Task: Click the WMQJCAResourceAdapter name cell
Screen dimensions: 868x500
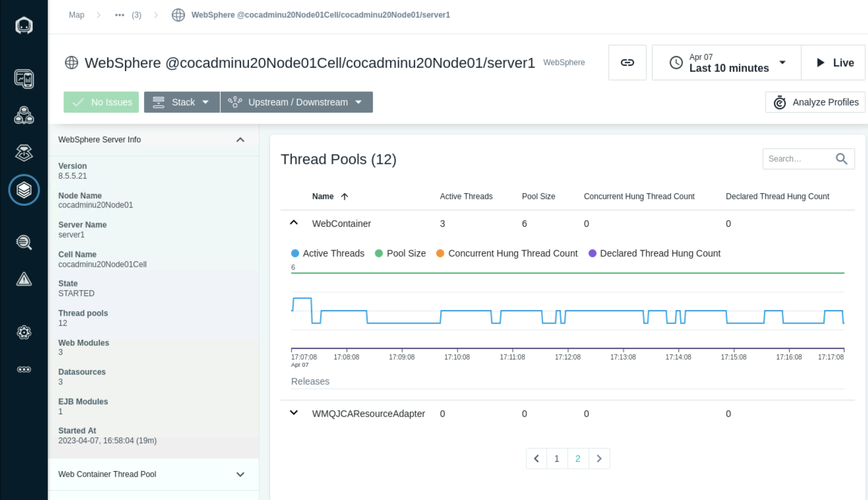Action: pos(368,413)
